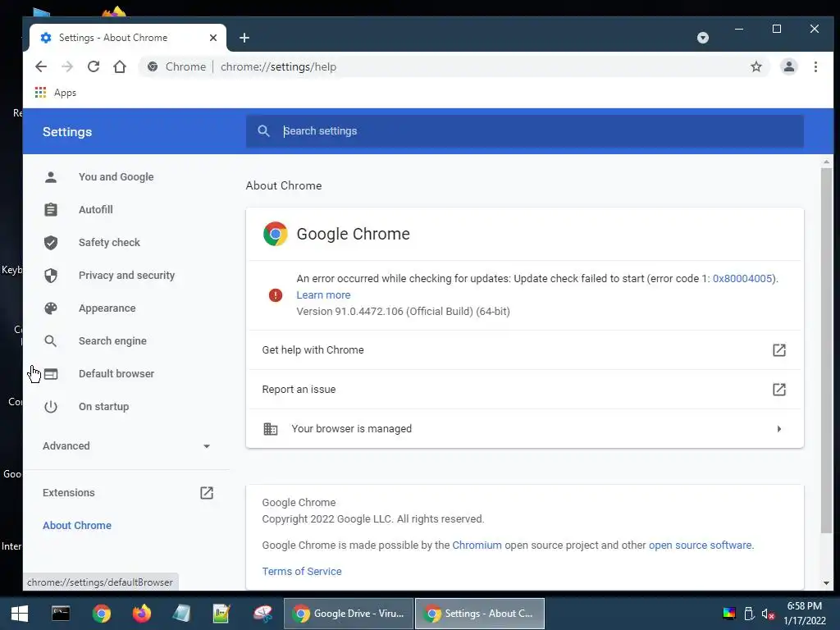Click the address bar URL
Image resolution: width=840 pixels, height=630 pixels.
click(x=279, y=66)
